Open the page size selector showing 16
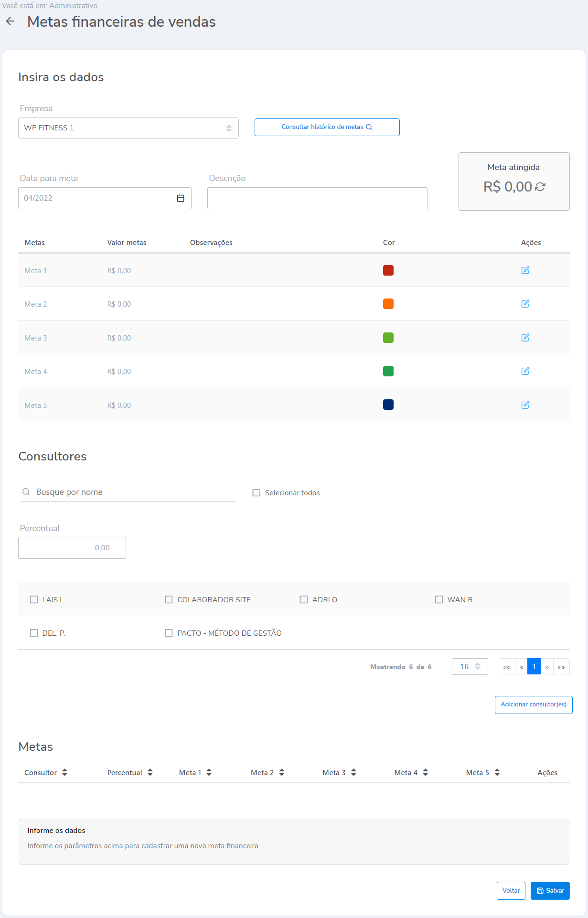This screenshot has width=588, height=918. [470, 667]
